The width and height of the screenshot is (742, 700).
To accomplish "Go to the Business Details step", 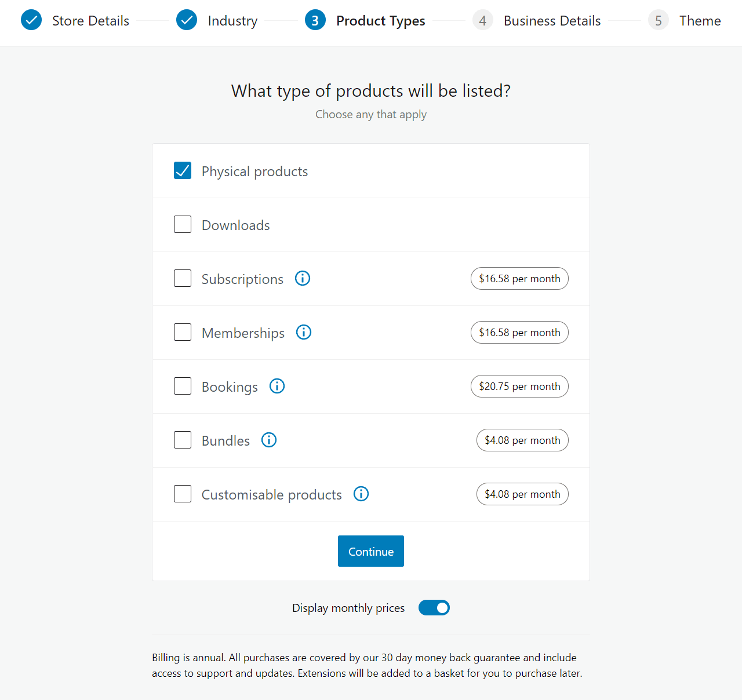I will pyautogui.click(x=552, y=20).
